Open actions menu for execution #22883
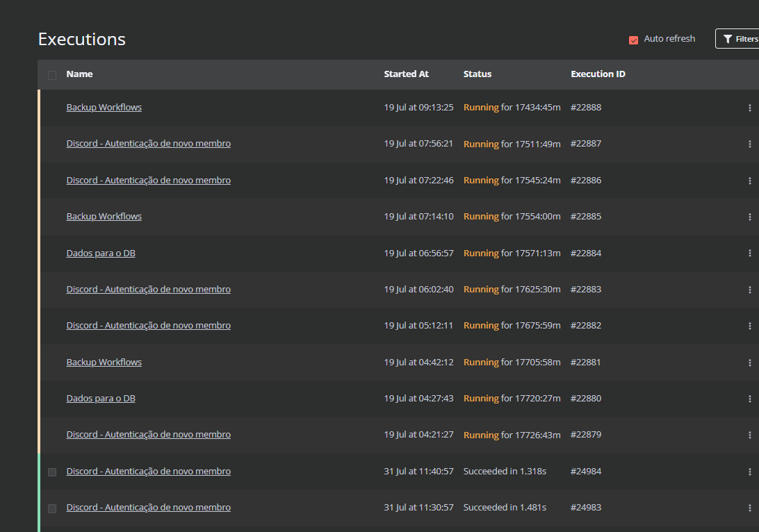 (x=750, y=290)
